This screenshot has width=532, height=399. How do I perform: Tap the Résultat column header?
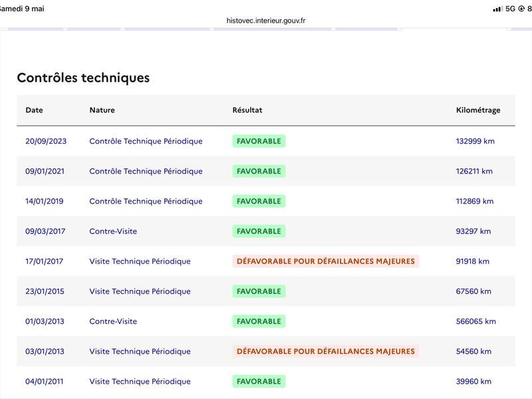247,110
